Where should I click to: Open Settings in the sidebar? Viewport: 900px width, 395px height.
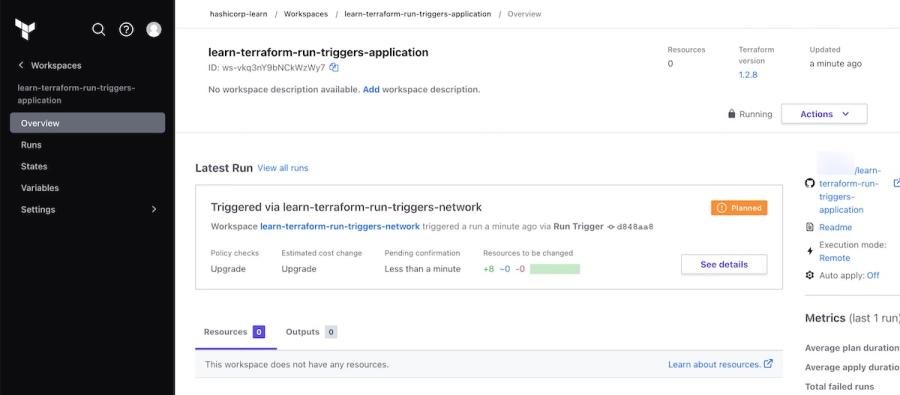click(87, 210)
